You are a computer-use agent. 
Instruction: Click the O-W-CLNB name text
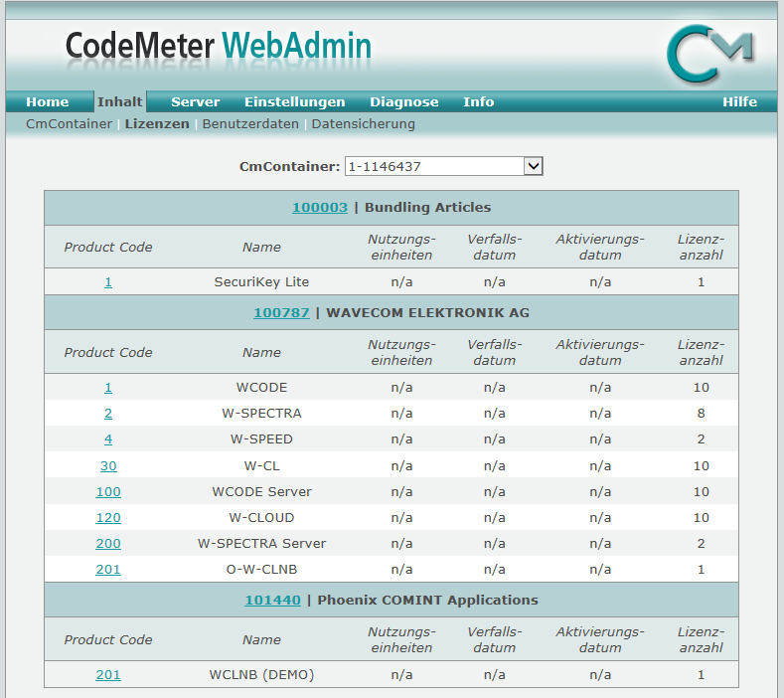[x=261, y=570]
